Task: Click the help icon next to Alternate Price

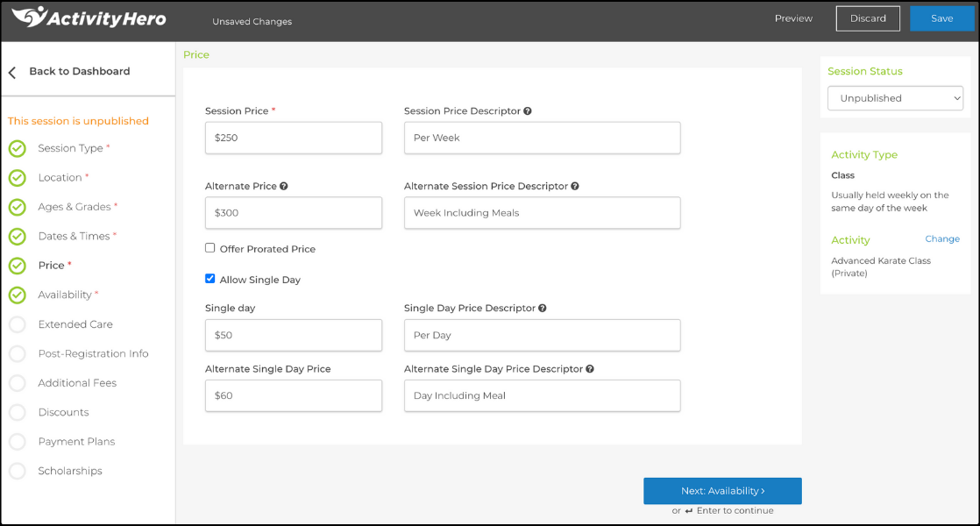Action: click(284, 186)
